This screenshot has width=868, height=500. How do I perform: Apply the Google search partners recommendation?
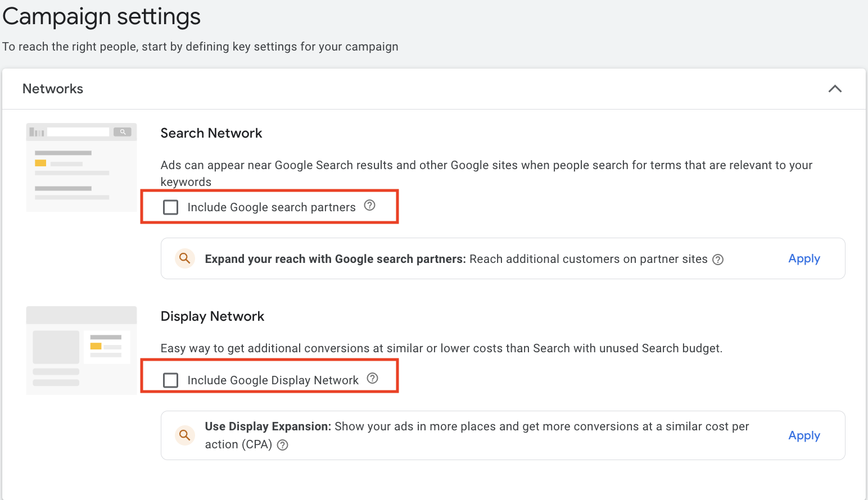click(804, 258)
